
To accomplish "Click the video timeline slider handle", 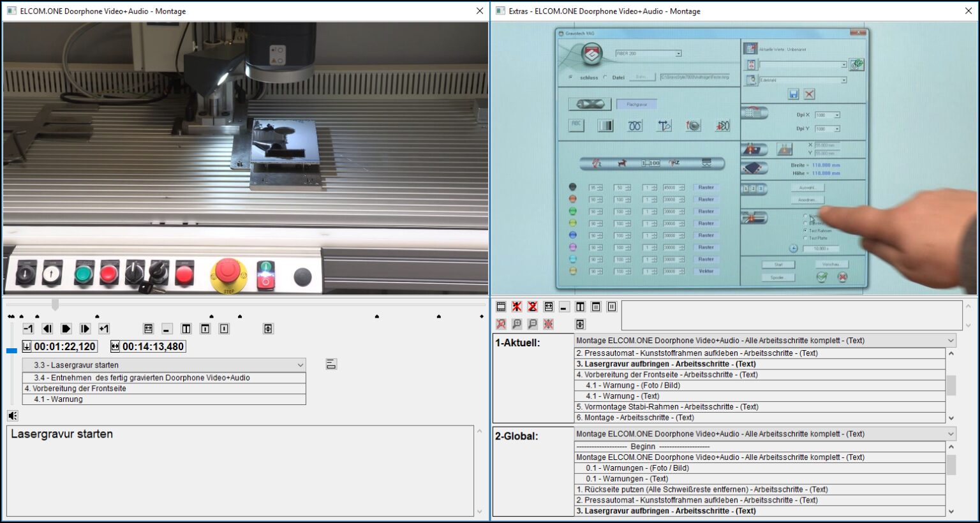I will [x=56, y=305].
